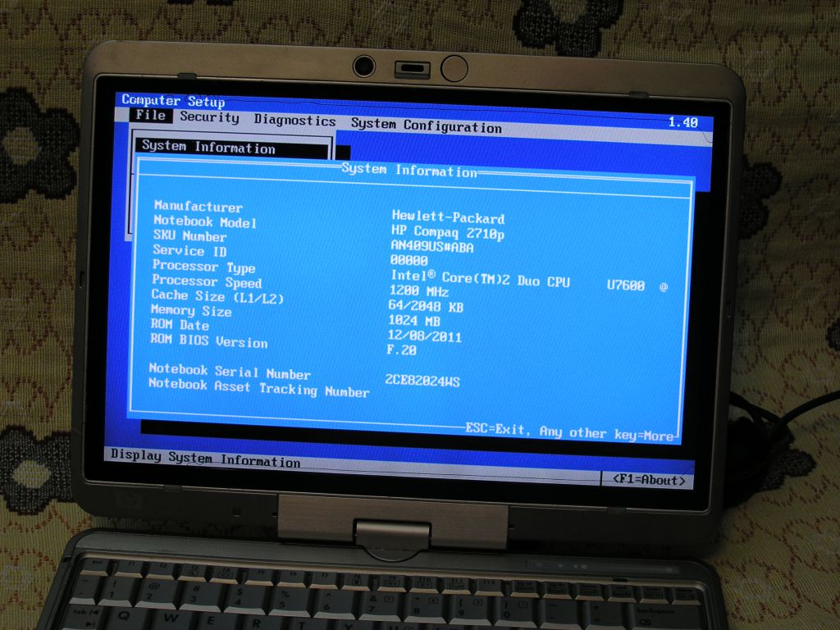Open the Security menu

pyautogui.click(x=209, y=116)
